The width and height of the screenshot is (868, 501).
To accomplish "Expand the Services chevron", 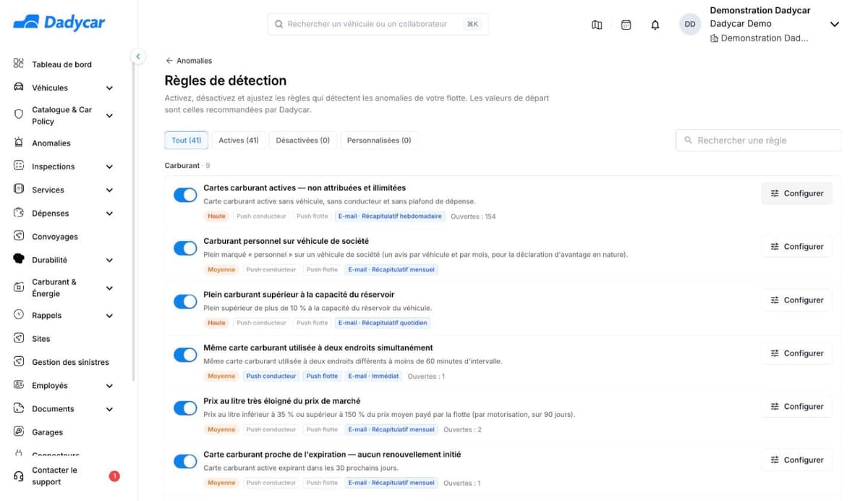I will click(109, 190).
